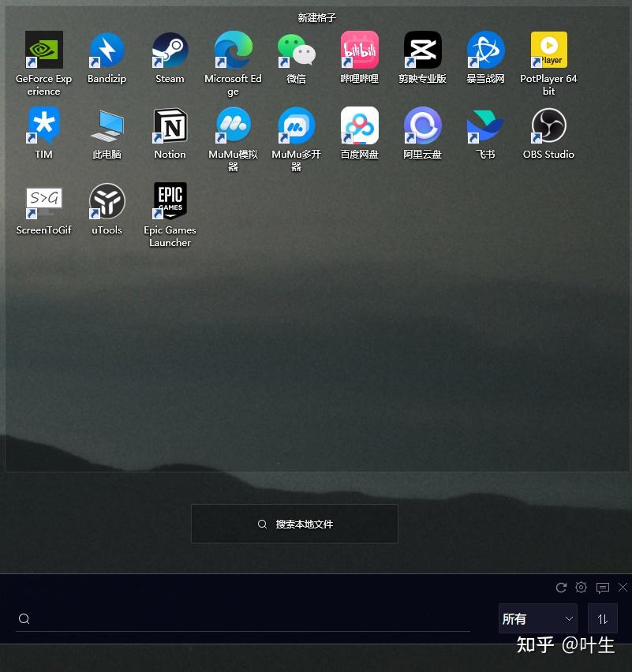Image resolution: width=632 pixels, height=672 pixels.
Task: Open the Steam shortcut icon
Action: (x=170, y=50)
